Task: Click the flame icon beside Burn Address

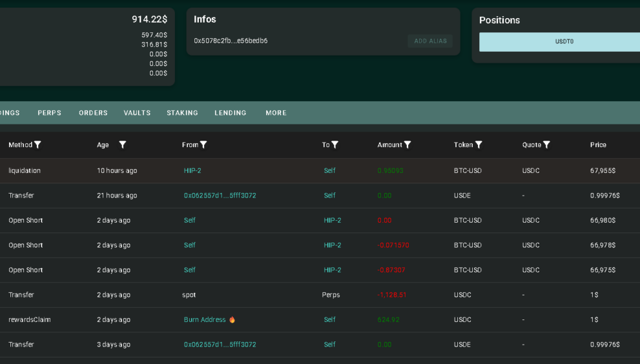Action: point(232,320)
